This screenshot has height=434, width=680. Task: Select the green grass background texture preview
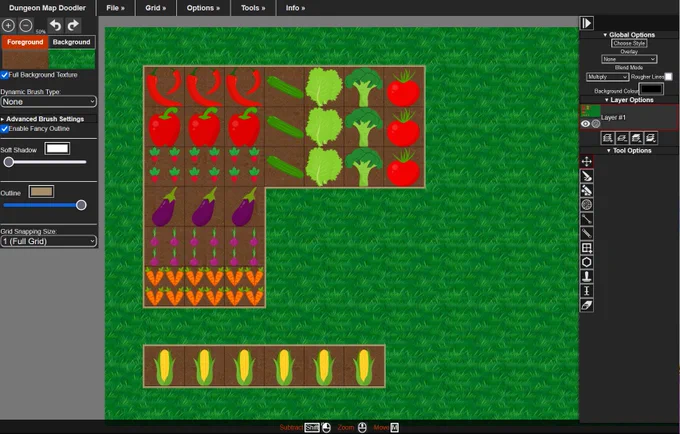coord(72,59)
